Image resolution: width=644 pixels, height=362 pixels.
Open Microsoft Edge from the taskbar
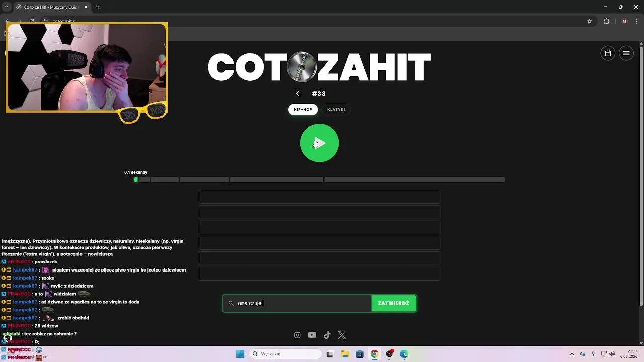click(x=404, y=354)
